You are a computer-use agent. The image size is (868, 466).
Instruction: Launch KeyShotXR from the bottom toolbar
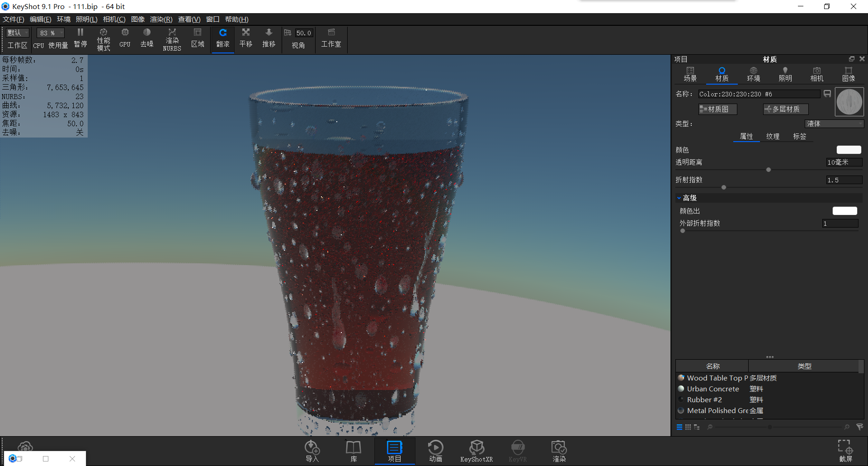[x=476, y=450]
